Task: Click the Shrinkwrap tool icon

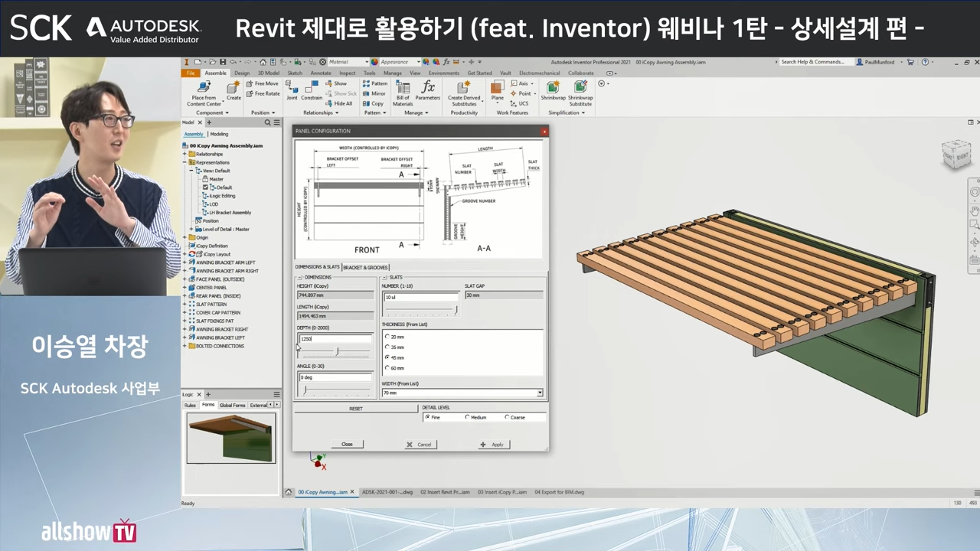Action: pyautogui.click(x=553, y=87)
